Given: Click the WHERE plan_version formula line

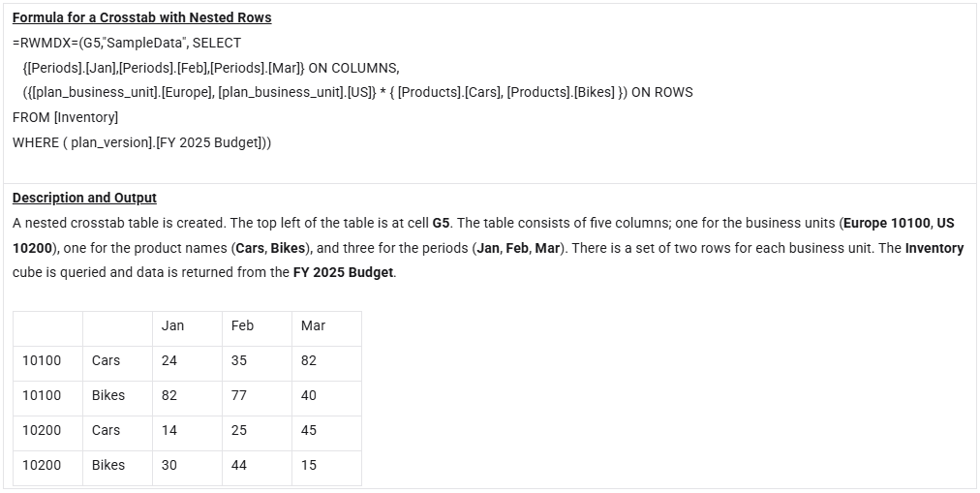Looking at the screenshot, I should coord(141,142).
